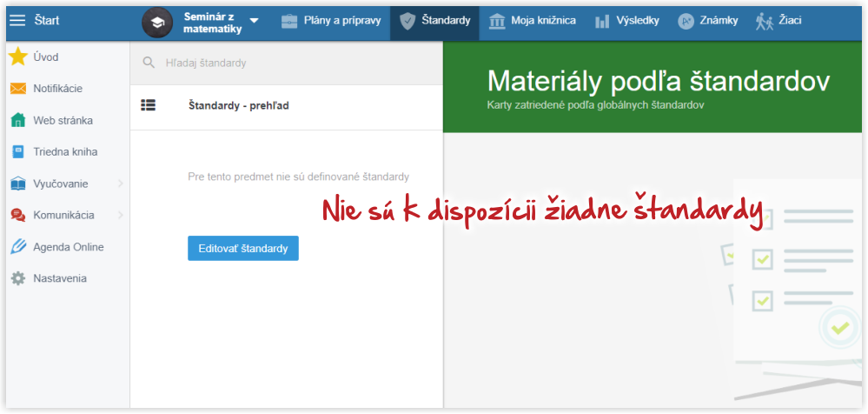This screenshot has height=414, width=868.
Task: Expand the Vyučovanie submenu chevron
Action: pos(121,184)
